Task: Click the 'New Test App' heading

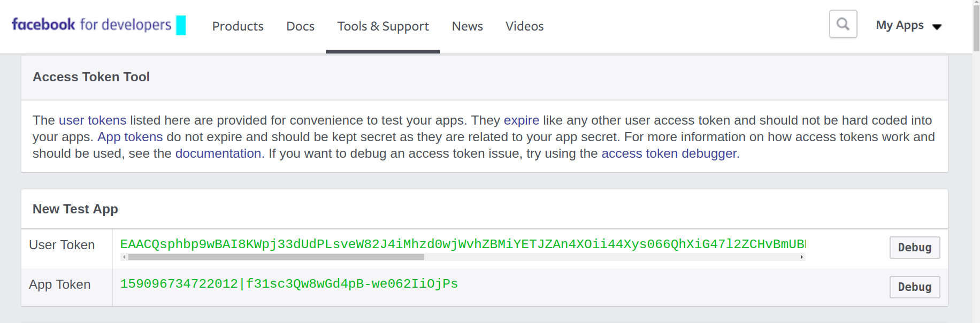Action: pos(75,209)
